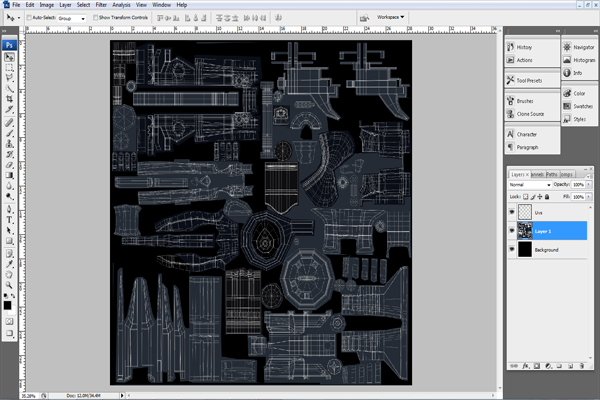Select the Crop tool

[x=10, y=99]
